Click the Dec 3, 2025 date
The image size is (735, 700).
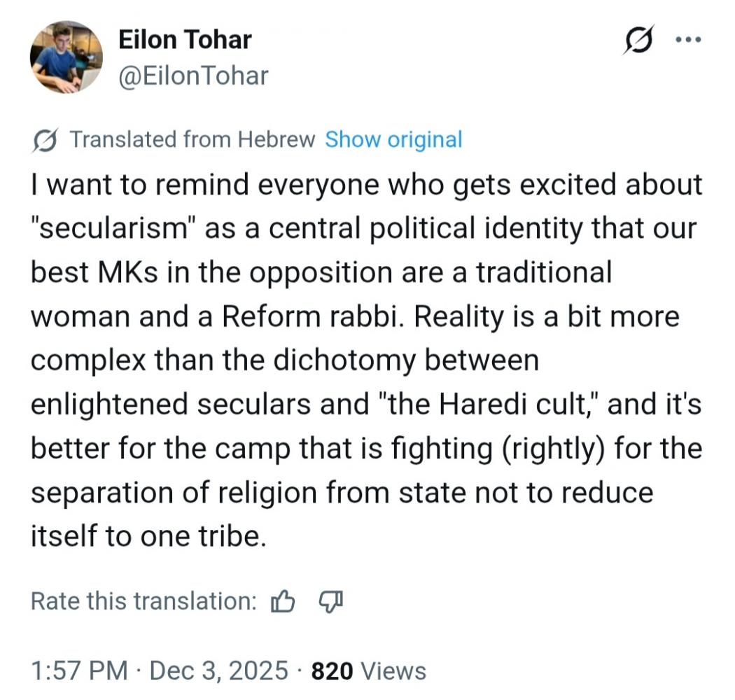pos(219,671)
